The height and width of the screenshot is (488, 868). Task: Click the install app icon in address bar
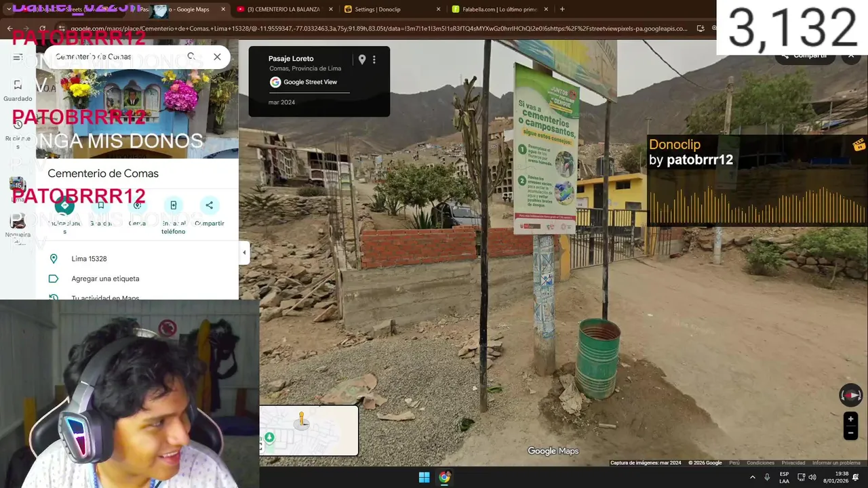pyautogui.click(x=701, y=28)
